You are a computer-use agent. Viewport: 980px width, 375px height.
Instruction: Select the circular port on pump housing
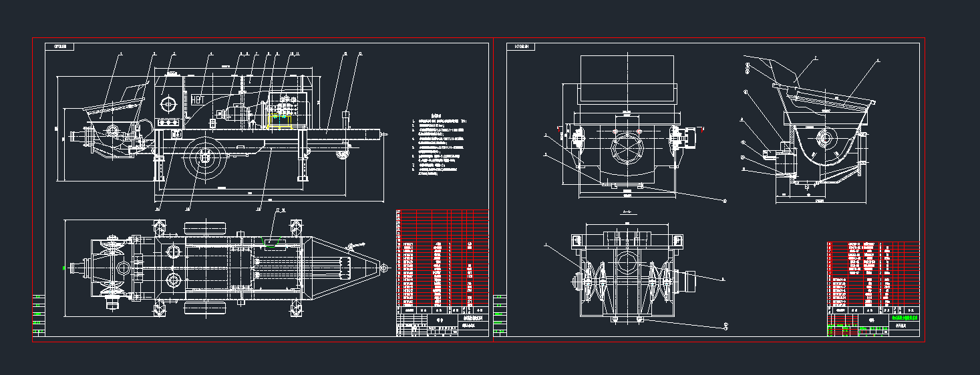click(166, 104)
